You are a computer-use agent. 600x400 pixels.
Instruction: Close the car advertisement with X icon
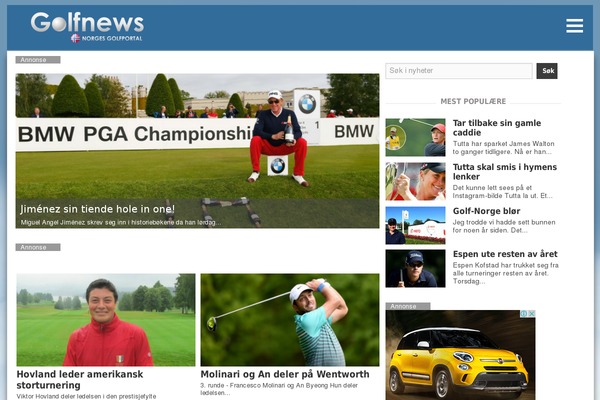click(x=531, y=313)
